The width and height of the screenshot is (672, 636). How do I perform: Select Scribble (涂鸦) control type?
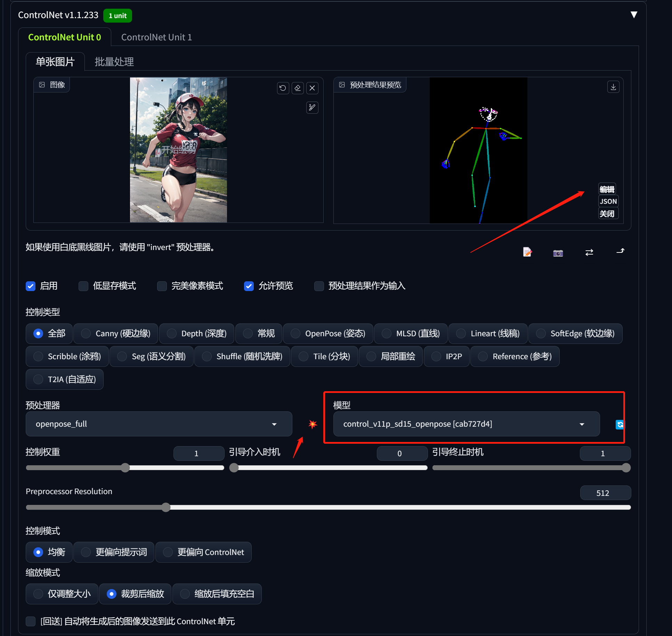coord(67,356)
